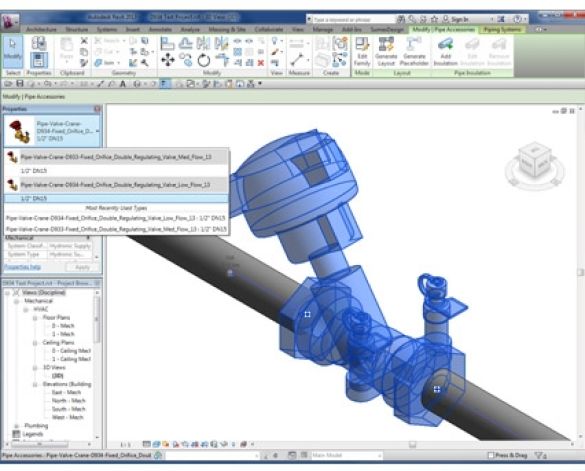This screenshot has width=585, height=471.
Task: Select the Modify arrow tool
Action: tap(13, 51)
